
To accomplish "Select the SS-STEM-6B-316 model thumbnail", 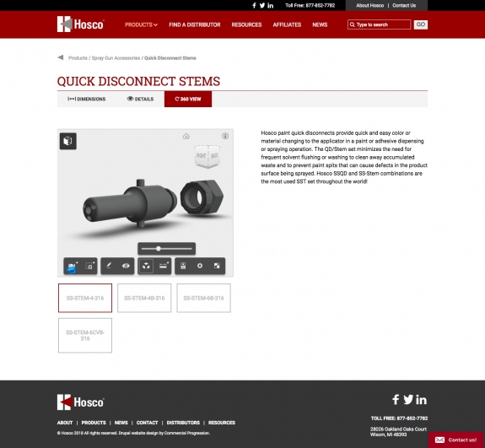I will tap(203, 298).
